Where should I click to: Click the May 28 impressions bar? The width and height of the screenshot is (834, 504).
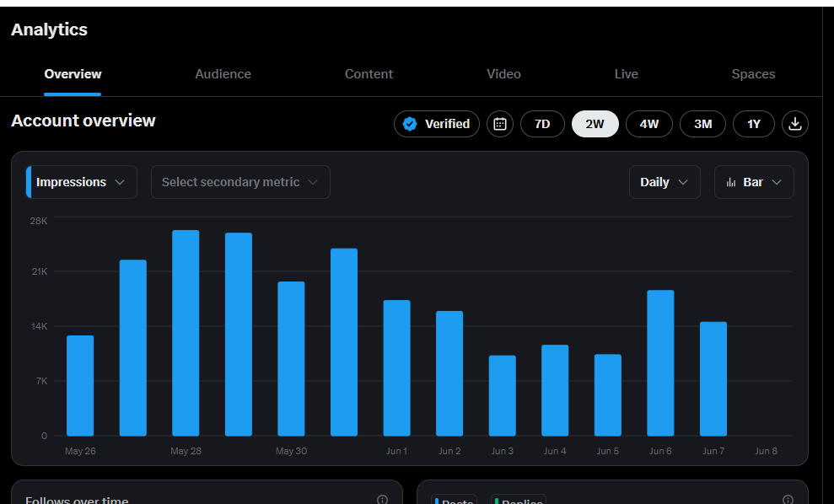(x=186, y=333)
